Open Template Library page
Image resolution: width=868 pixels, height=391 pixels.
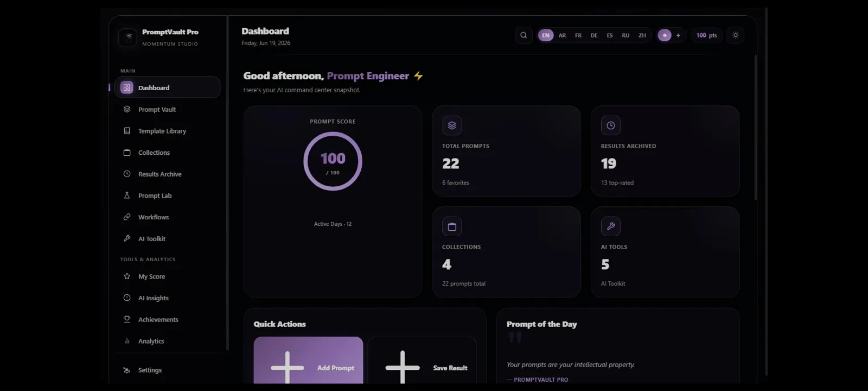(167, 131)
